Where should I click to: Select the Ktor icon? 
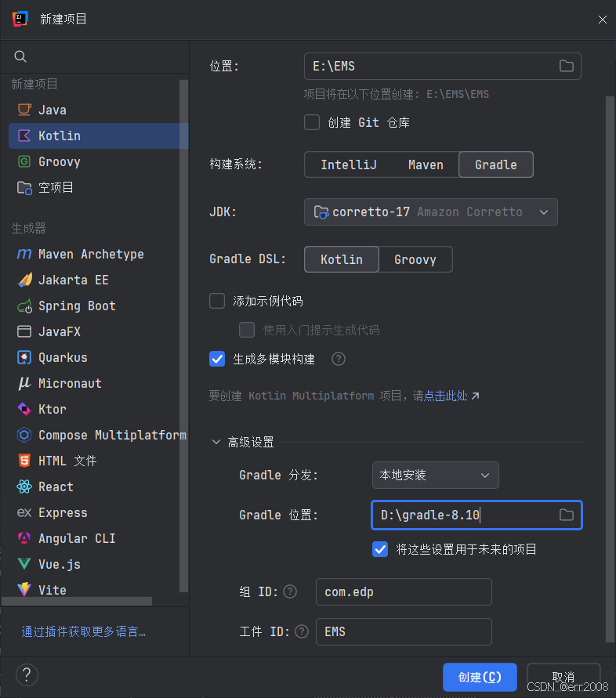click(24, 409)
